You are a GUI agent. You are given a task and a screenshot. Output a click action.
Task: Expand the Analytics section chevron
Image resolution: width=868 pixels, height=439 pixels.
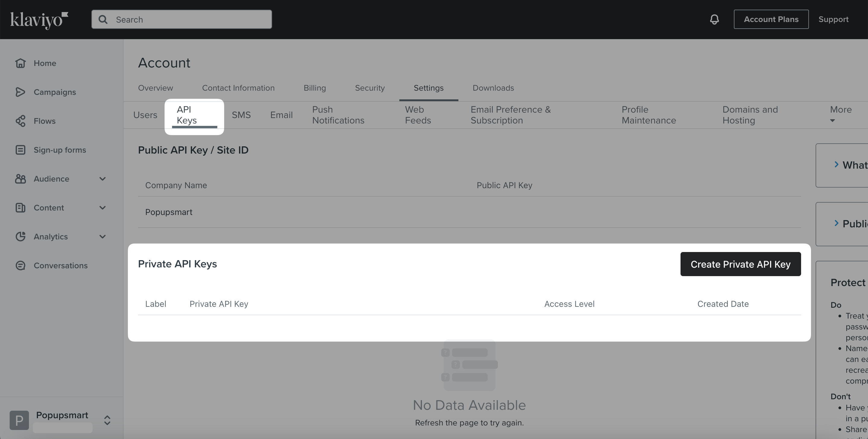pyautogui.click(x=103, y=237)
